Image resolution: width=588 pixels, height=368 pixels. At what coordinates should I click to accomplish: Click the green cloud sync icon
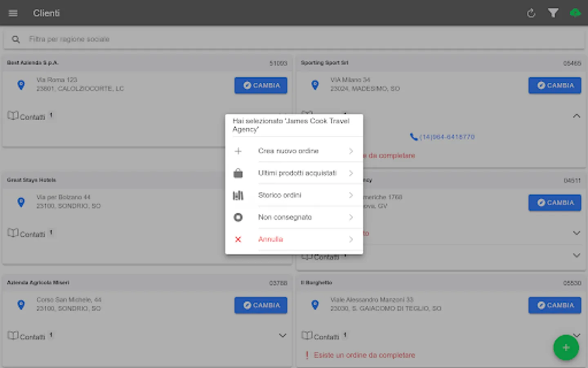point(575,13)
